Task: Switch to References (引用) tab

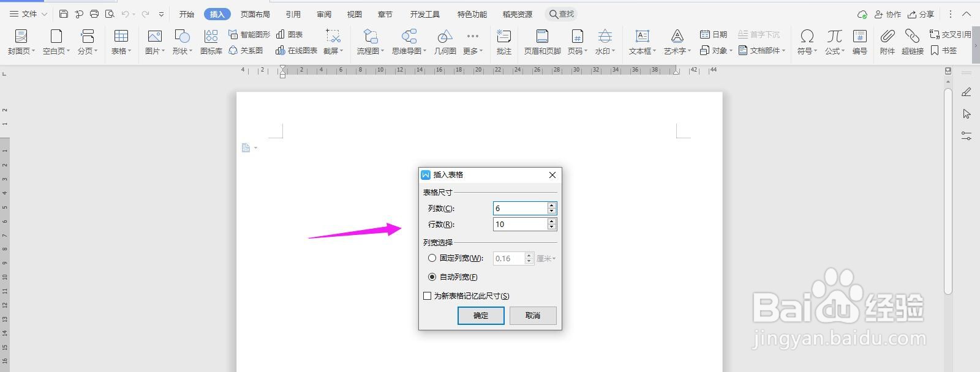Action: coord(293,14)
